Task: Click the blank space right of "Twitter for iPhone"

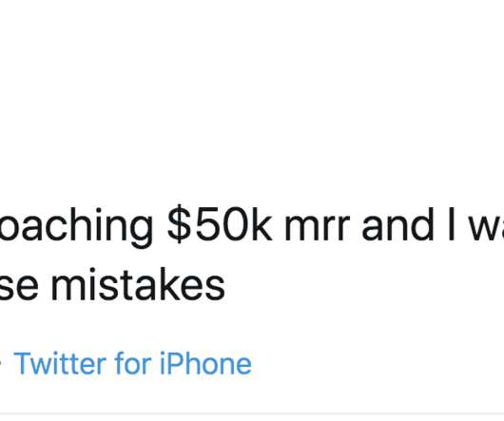Action: (x=376, y=364)
